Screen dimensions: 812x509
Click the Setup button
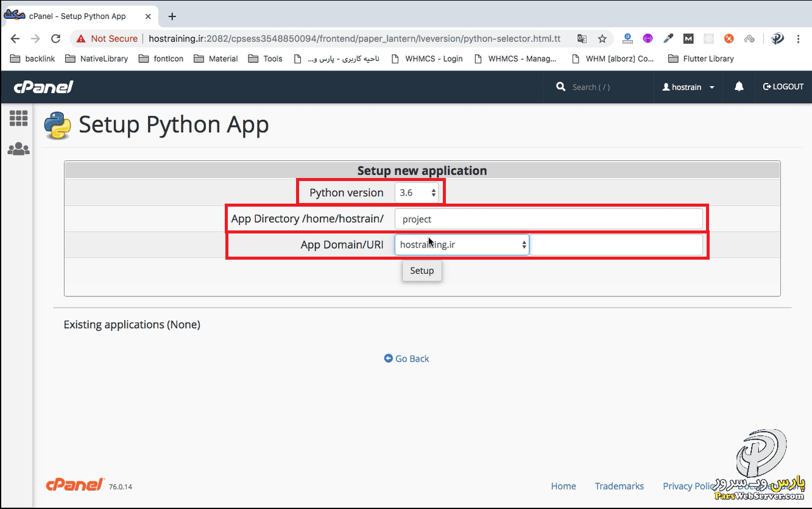pos(422,271)
